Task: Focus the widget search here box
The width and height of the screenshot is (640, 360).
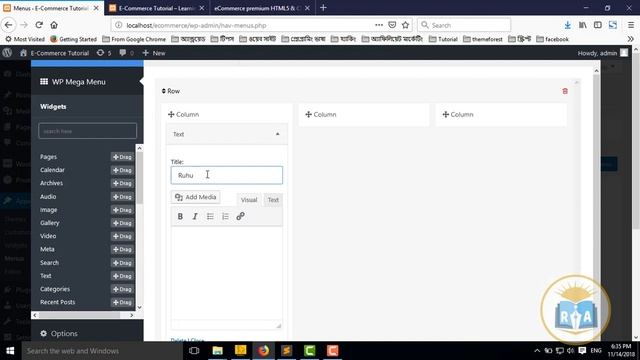Action: [x=87, y=131]
